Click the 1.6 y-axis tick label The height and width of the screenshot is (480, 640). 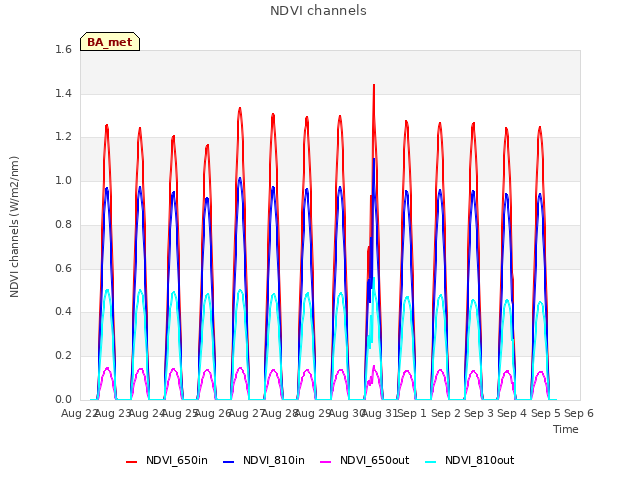63,49
